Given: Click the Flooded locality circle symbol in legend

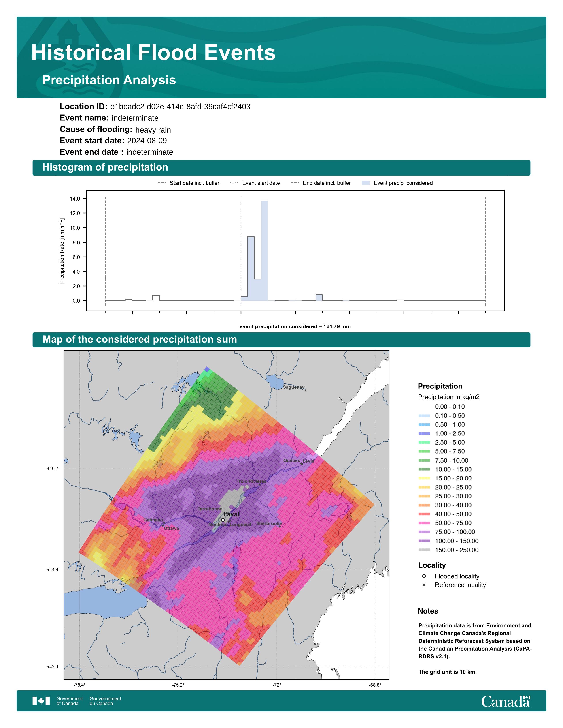Looking at the screenshot, I should [x=424, y=576].
